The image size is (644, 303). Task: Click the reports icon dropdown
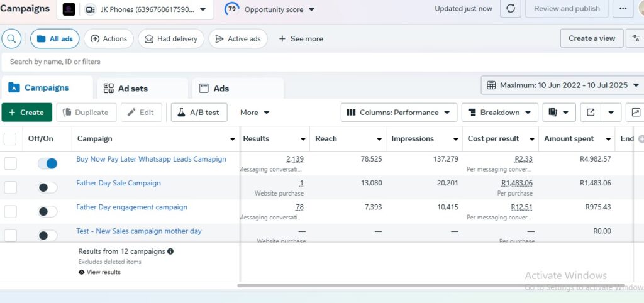[x=558, y=113]
